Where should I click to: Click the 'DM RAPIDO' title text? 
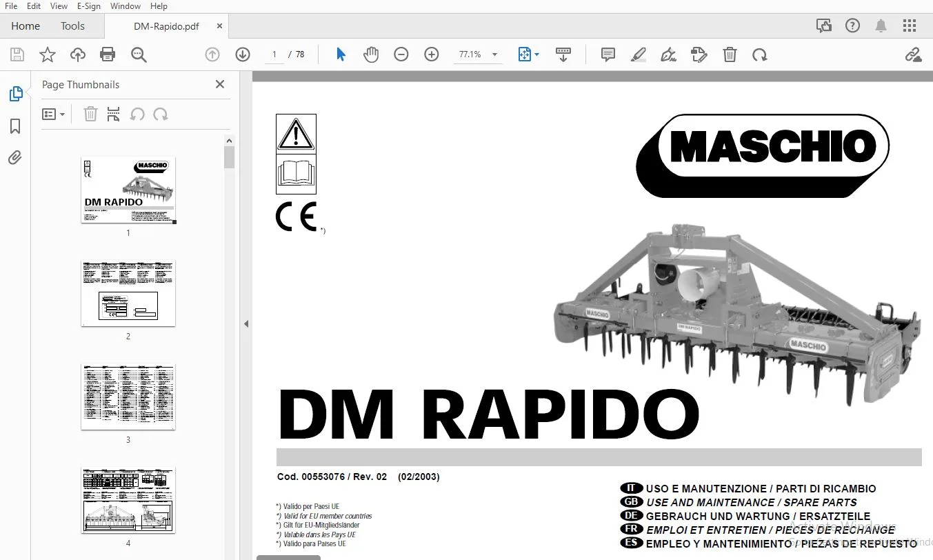pyautogui.click(x=488, y=415)
